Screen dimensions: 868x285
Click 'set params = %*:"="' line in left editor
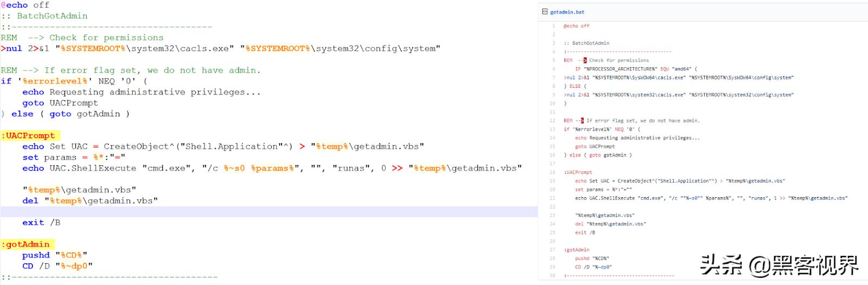(x=74, y=157)
